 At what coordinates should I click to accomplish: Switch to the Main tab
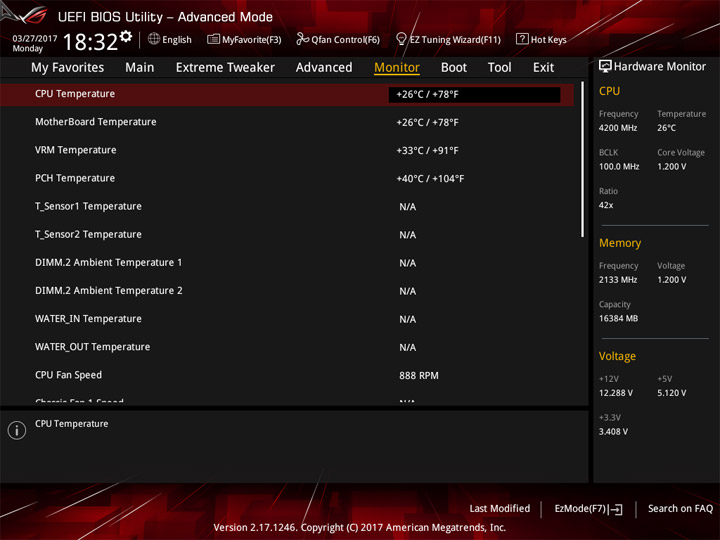click(140, 68)
